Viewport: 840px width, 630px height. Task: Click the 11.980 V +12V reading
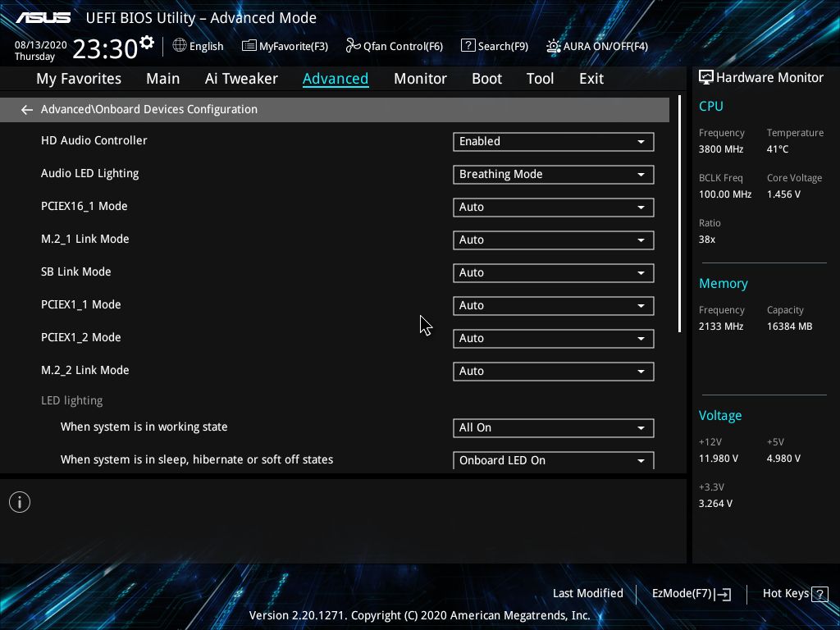pyautogui.click(x=719, y=459)
